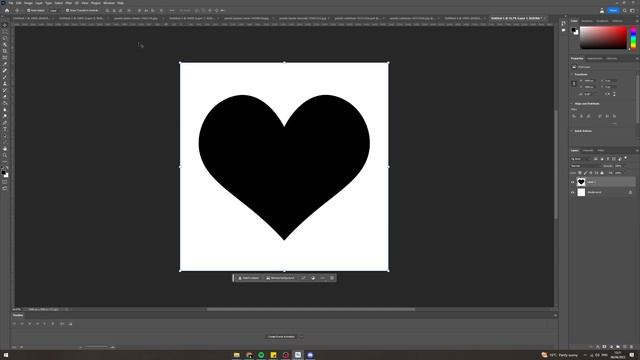Open Chrome from the taskbar

click(x=249, y=355)
